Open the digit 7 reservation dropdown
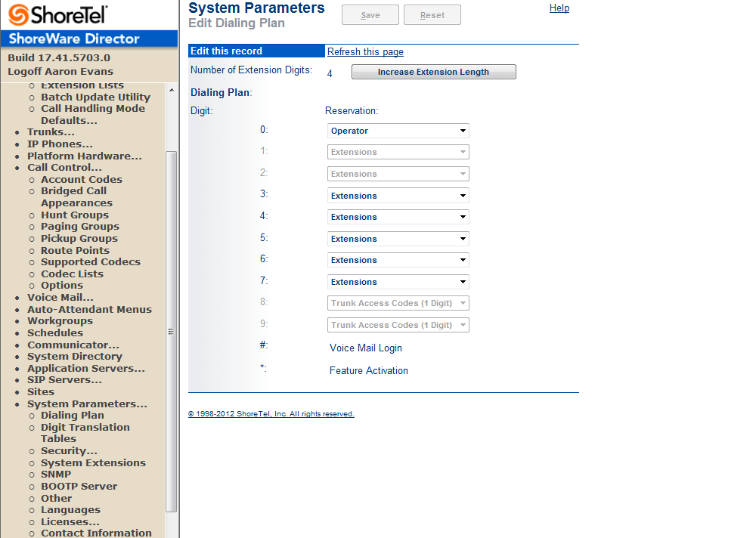This screenshot has width=756, height=538. coord(398,282)
